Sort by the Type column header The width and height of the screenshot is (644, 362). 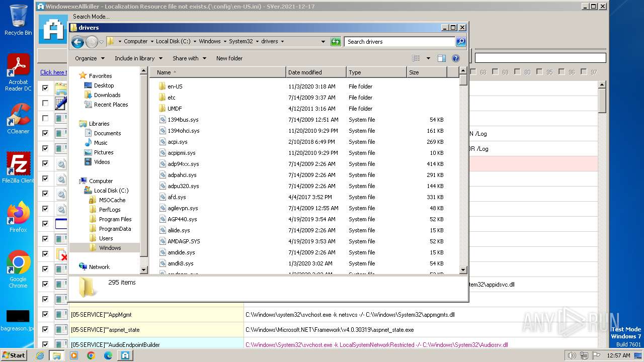(376, 72)
